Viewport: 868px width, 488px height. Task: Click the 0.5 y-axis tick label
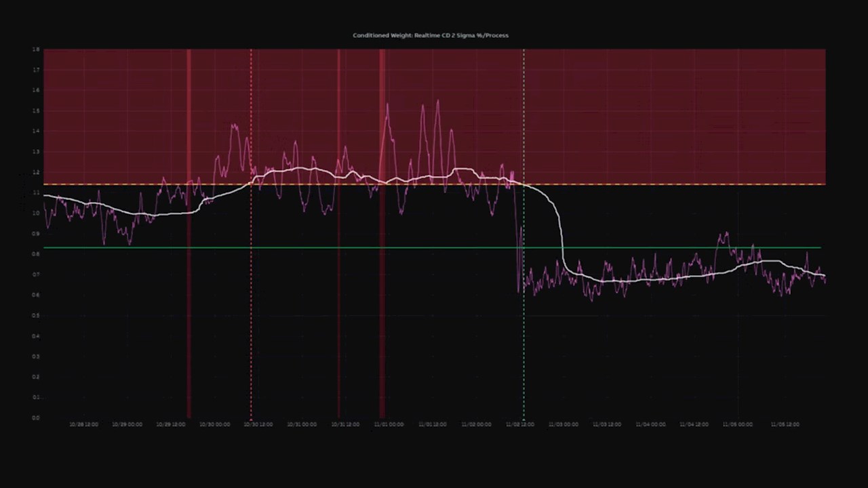click(x=36, y=315)
